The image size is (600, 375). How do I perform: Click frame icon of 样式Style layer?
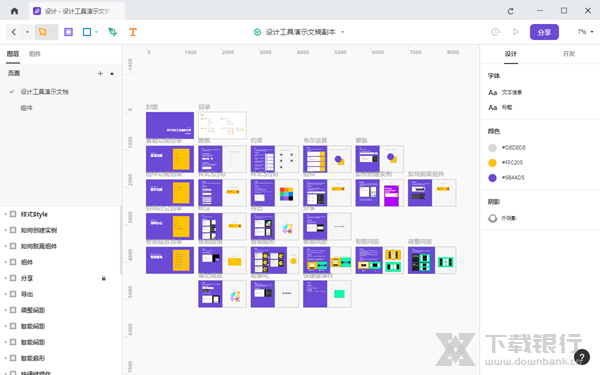[x=13, y=214]
